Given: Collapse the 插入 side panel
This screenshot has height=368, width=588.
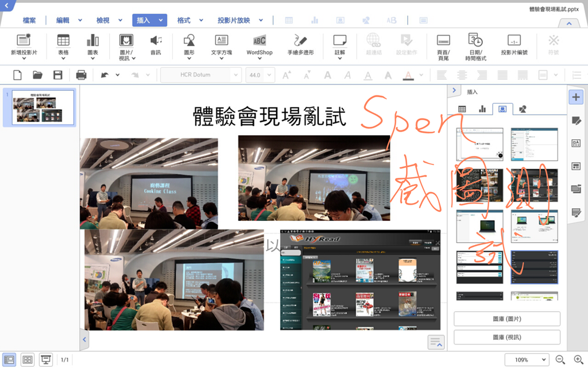Looking at the screenshot, I should [454, 90].
